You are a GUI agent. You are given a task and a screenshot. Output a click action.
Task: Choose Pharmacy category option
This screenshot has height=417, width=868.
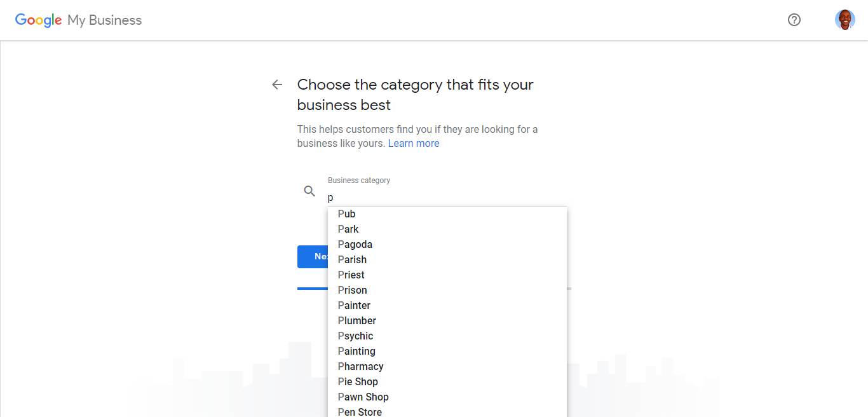coord(447,366)
